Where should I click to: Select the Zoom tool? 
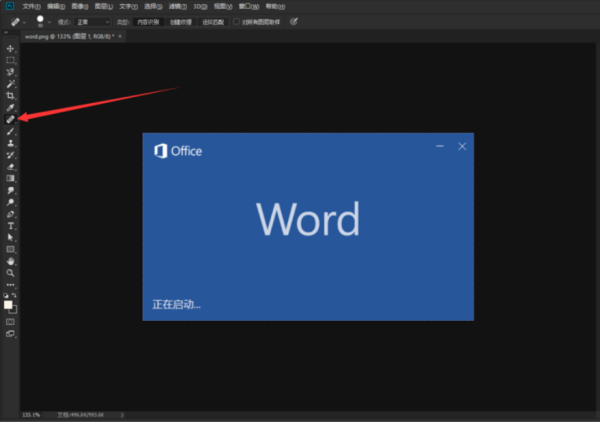pos(10,273)
